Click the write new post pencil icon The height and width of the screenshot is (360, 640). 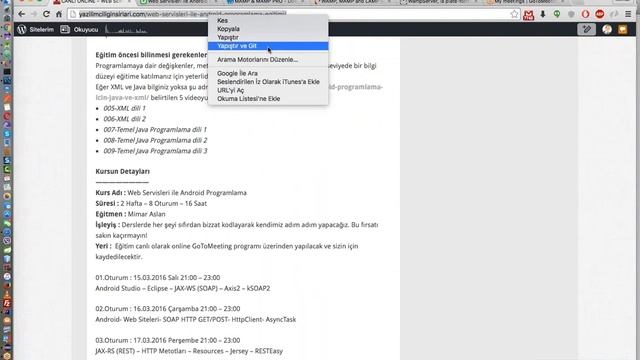[x=587, y=29]
